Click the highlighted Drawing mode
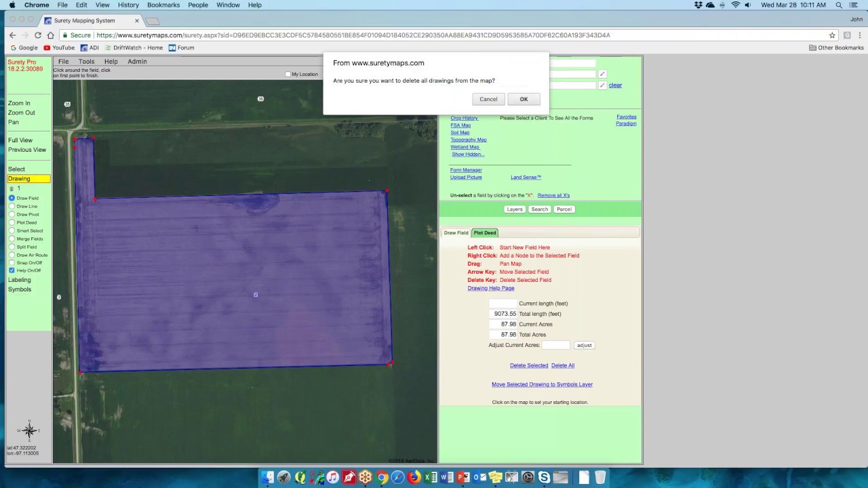The image size is (868, 488). [28, 179]
